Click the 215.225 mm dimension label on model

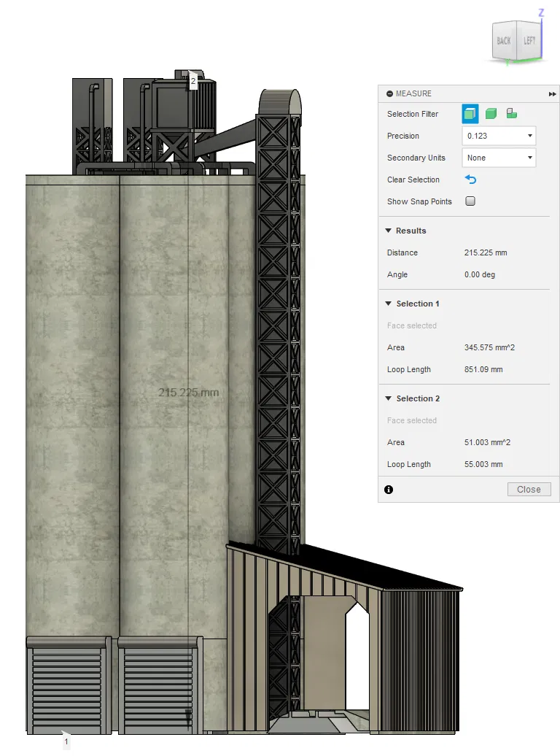pyautogui.click(x=188, y=393)
